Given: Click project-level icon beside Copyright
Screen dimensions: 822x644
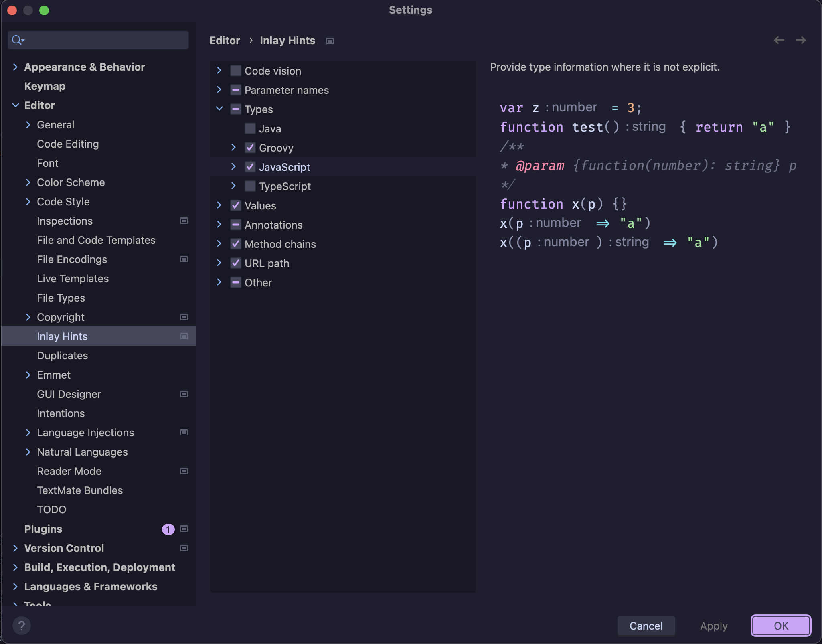Looking at the screenshot, I should coord(184,317).
